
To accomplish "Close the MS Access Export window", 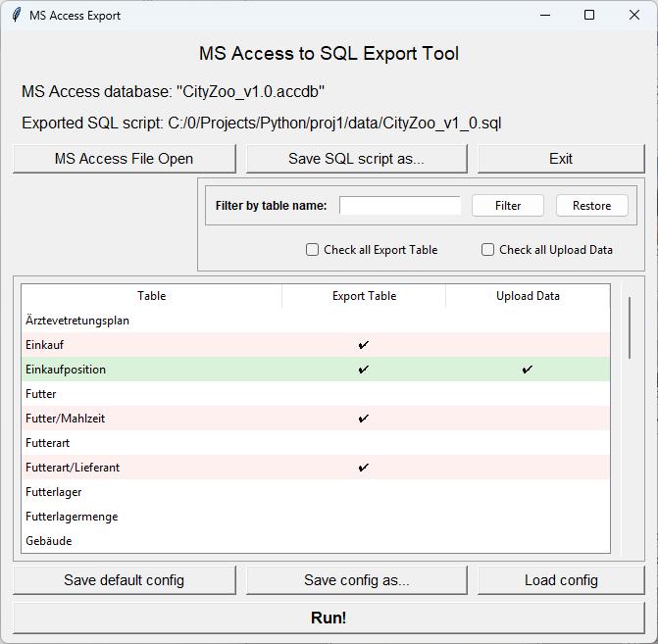I will click(x=634, y=15).
